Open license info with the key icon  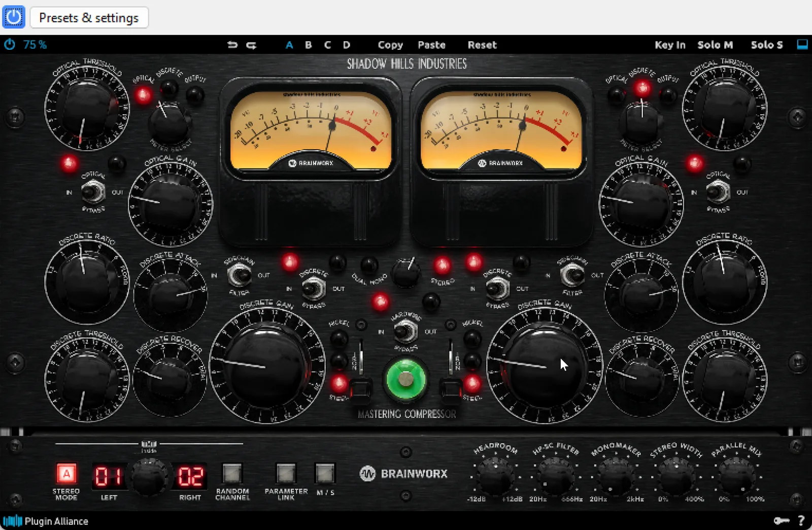click(x=781, y=520)
